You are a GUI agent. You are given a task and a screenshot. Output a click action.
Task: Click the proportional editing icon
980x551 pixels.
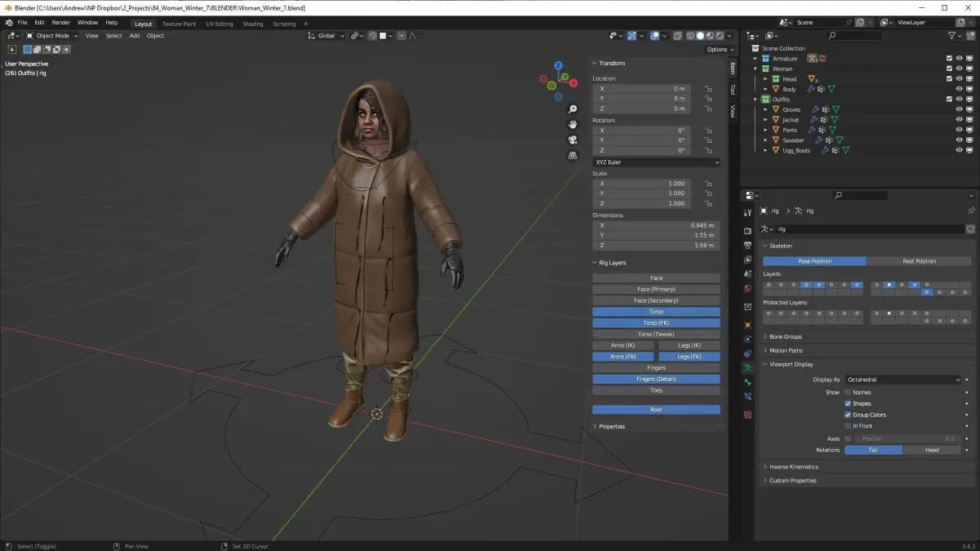coord(403,36)
